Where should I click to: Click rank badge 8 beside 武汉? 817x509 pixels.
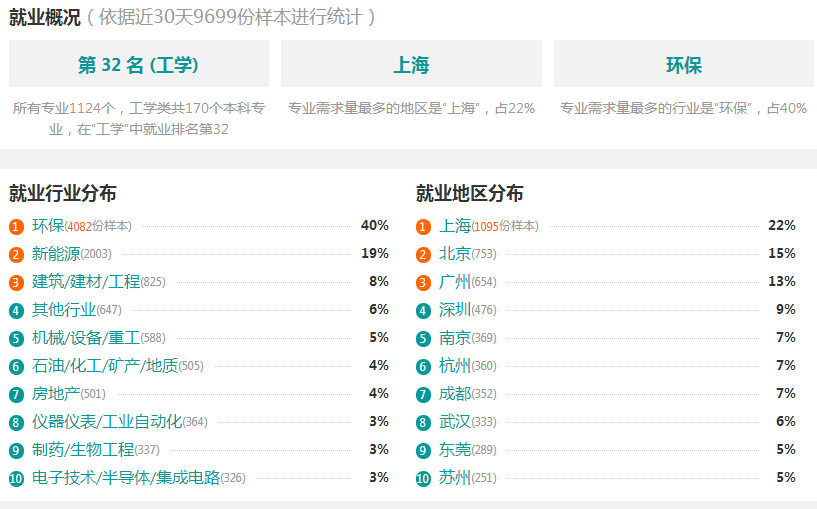pyautogui.click(x=423, y=423)
